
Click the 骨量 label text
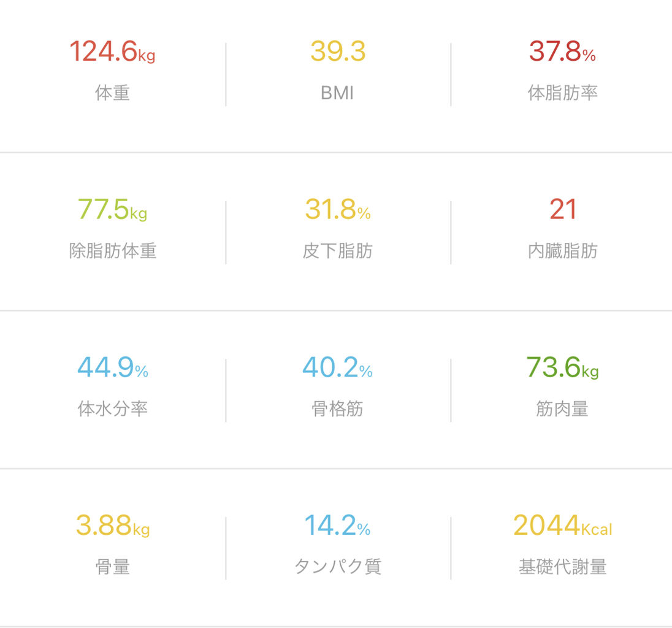pyautogui.click(x=112, y=566)
